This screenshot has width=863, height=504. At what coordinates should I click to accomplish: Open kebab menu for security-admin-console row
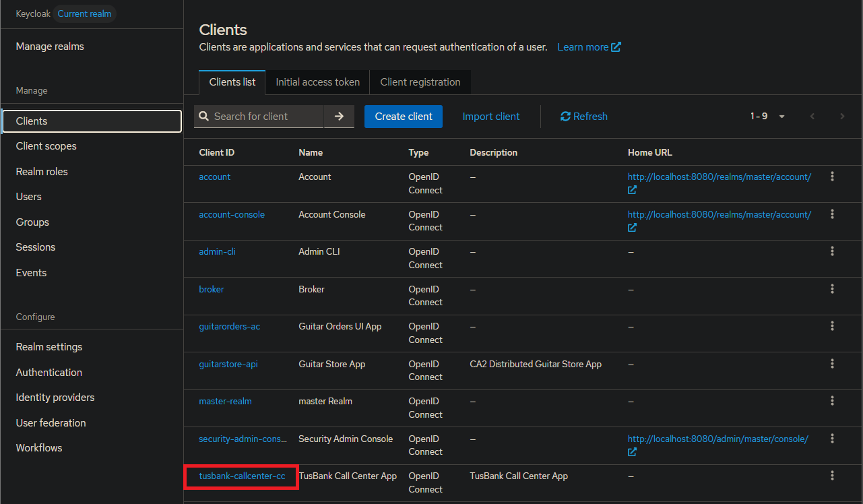click(x=833, y=439)
